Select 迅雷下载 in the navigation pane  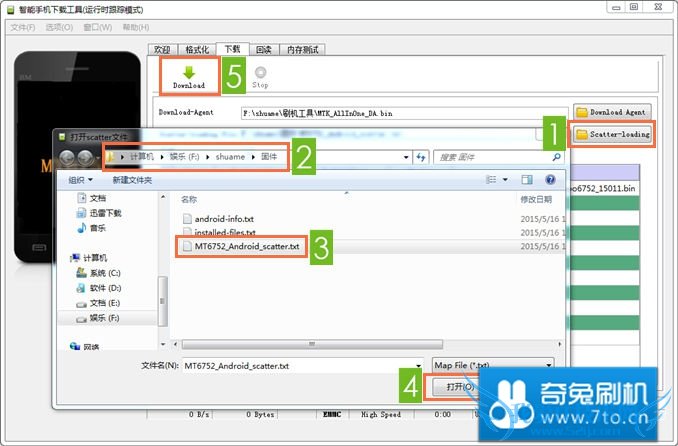tap(99, 213)
